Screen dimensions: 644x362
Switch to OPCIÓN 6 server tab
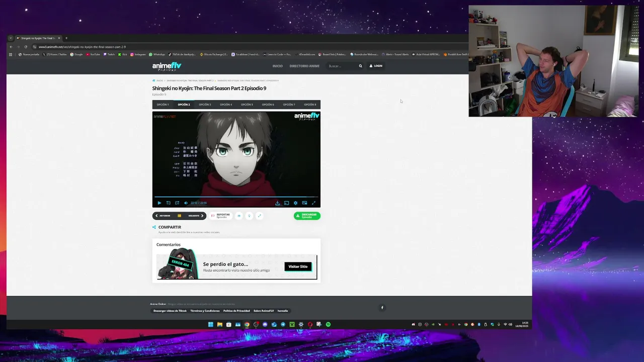click(268, 105)
